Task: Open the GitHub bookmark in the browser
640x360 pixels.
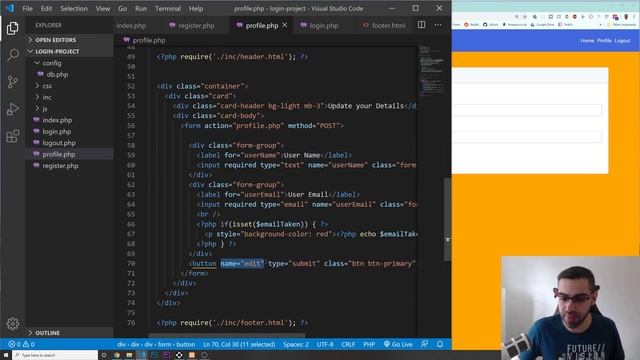Action: point(491,24)
